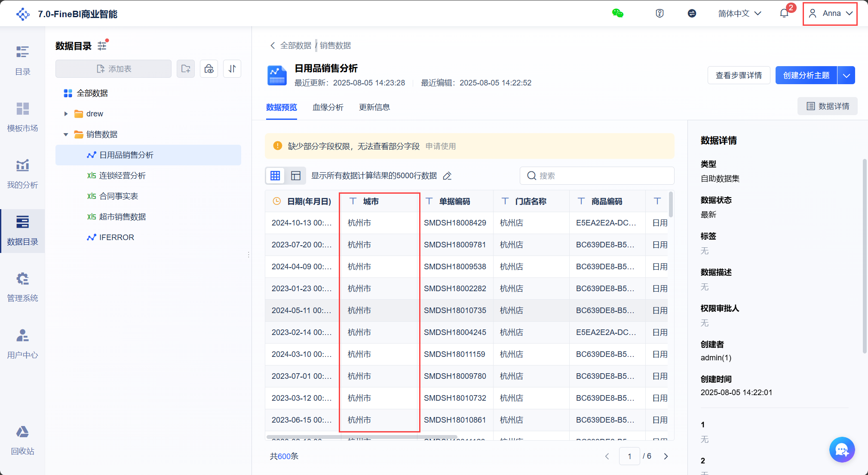Switch to 更新信息 tab

point(374,107)
